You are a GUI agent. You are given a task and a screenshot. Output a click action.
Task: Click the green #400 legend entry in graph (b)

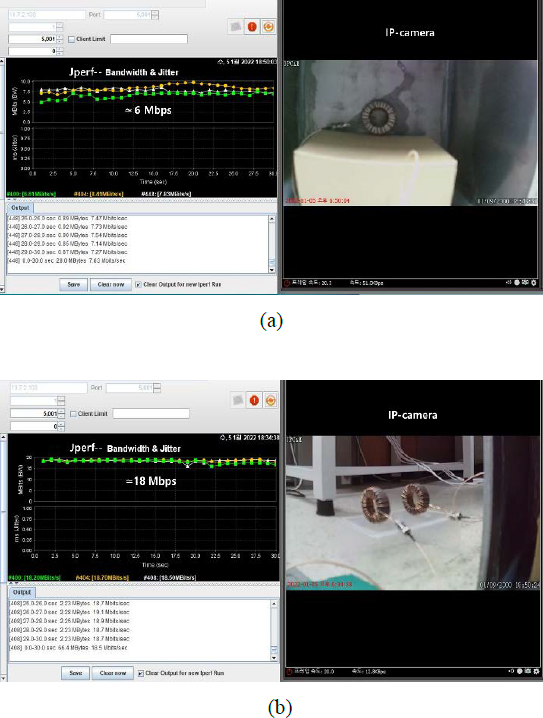pyautogui.click(x=34, y=578)
